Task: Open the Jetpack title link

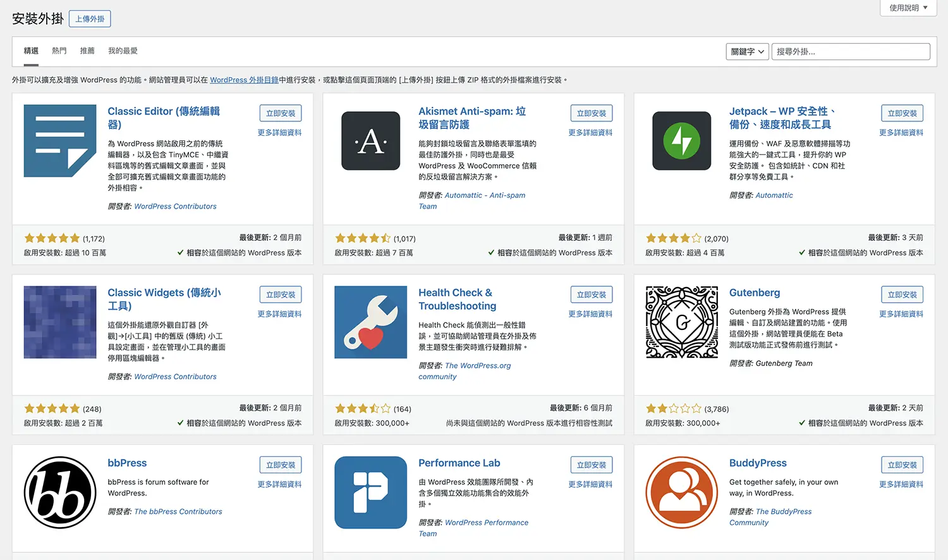Action: point(782,118)
